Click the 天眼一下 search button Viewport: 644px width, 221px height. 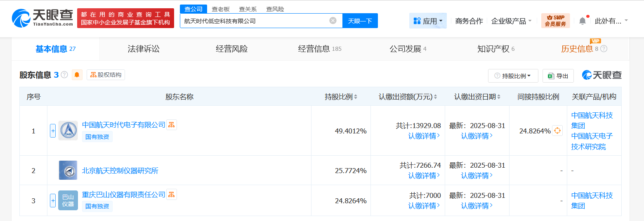(360, 21)
